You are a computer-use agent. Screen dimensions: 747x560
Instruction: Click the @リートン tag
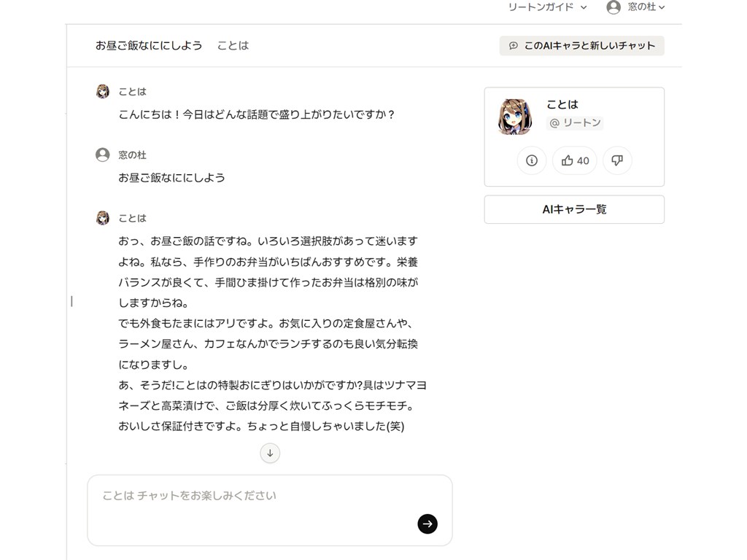click(x=575, y=122)
